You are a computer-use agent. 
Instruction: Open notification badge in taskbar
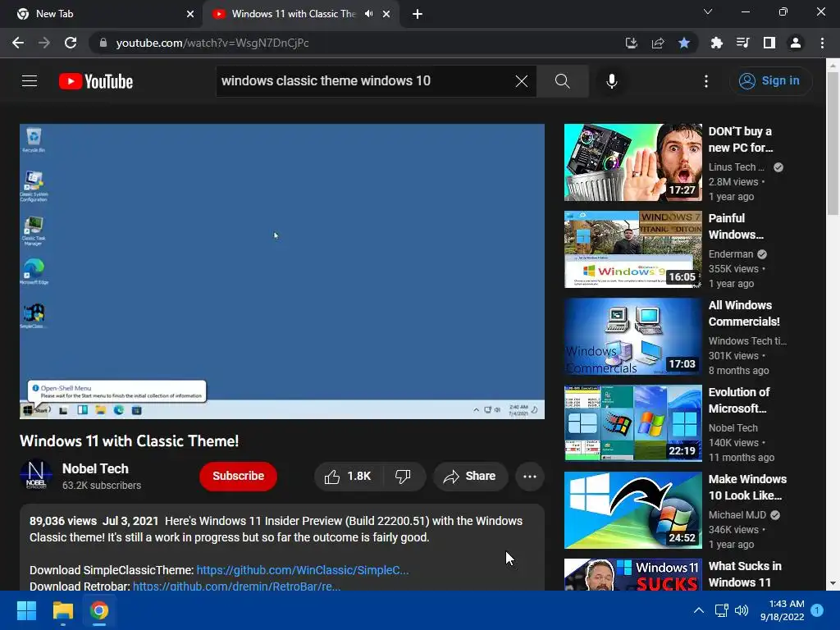pyautogui.click(x=817, y=610)
